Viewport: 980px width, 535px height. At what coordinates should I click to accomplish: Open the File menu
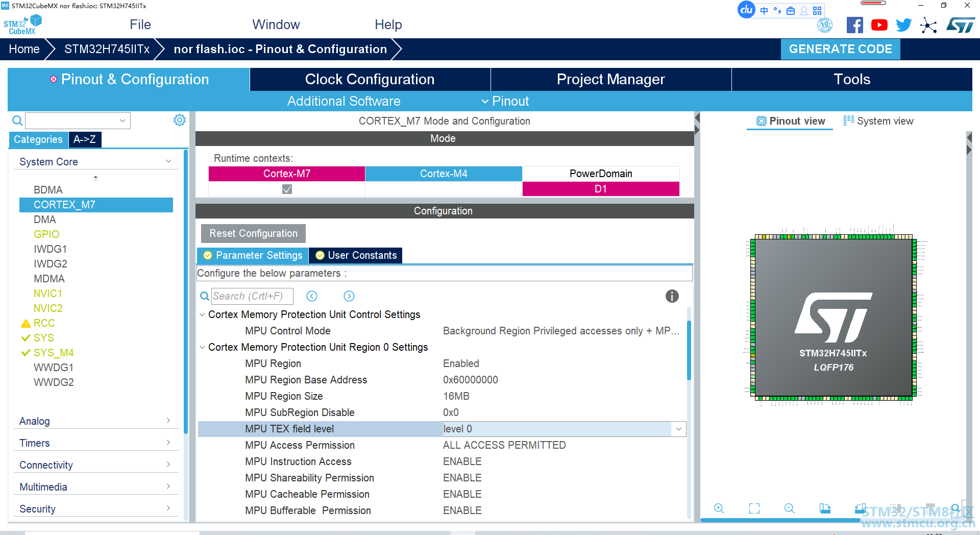click(x=140, y=25)
